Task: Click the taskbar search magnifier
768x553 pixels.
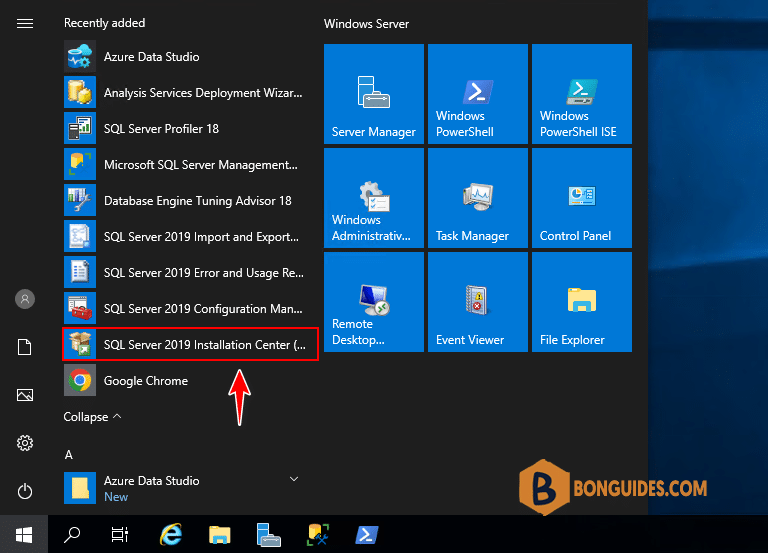Action: coord(72,534)
